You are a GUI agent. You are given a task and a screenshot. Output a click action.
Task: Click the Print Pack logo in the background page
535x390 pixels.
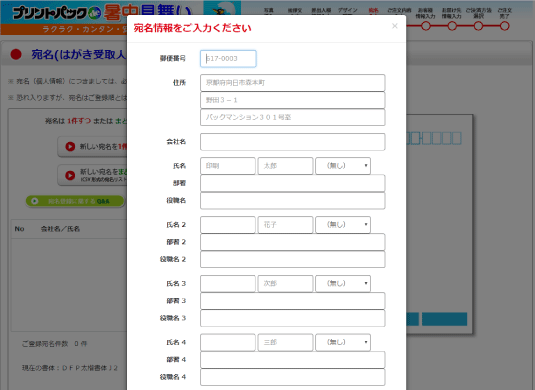pyautogui.click(x=56, y=13)
